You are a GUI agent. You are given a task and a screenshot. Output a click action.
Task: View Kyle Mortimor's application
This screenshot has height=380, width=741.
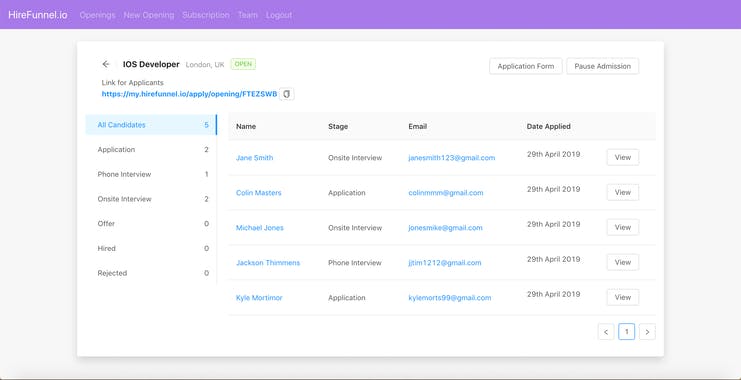pos(623,297)
